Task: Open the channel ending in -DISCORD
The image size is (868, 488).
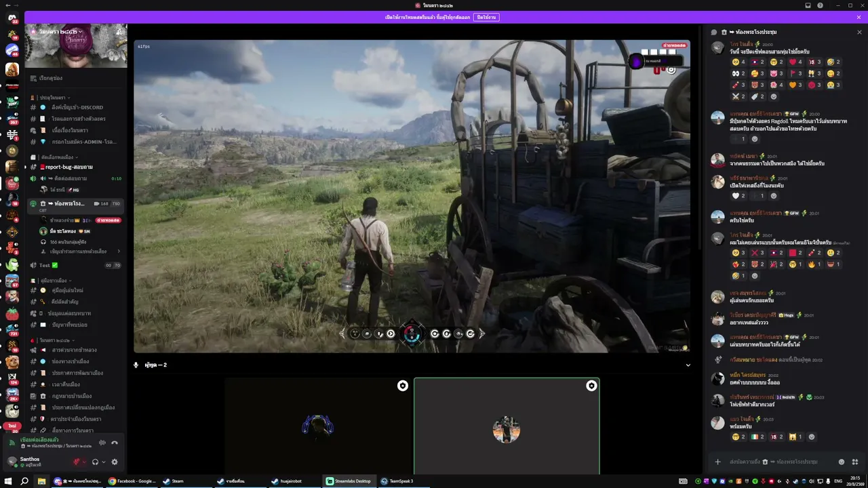Action: (76, 107)
